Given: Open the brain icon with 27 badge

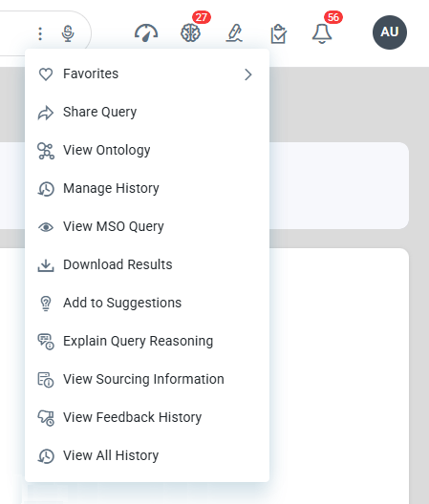Looking at the screenshot, I should 190,32.
